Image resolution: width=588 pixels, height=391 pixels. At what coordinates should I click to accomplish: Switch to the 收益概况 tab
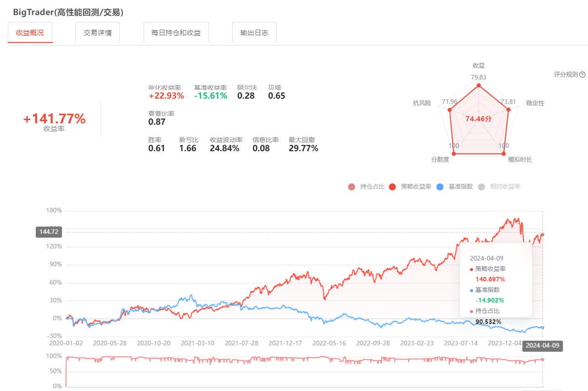30,33
